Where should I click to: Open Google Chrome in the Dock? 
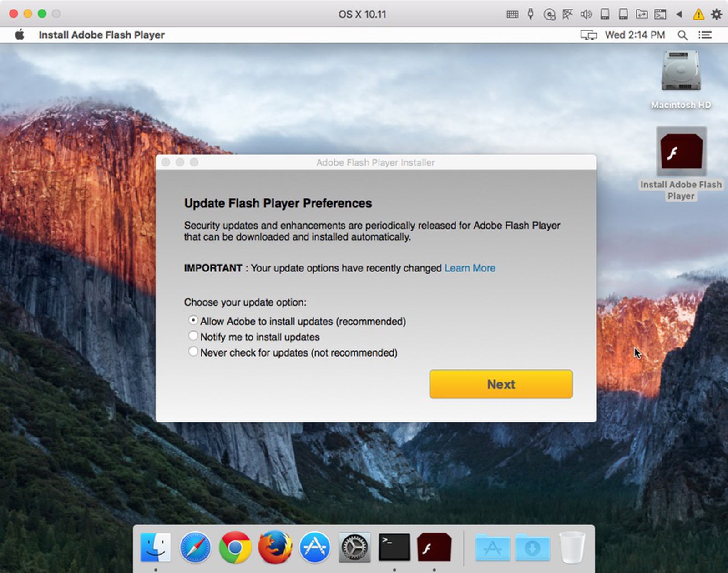click(x=235, y=547)
